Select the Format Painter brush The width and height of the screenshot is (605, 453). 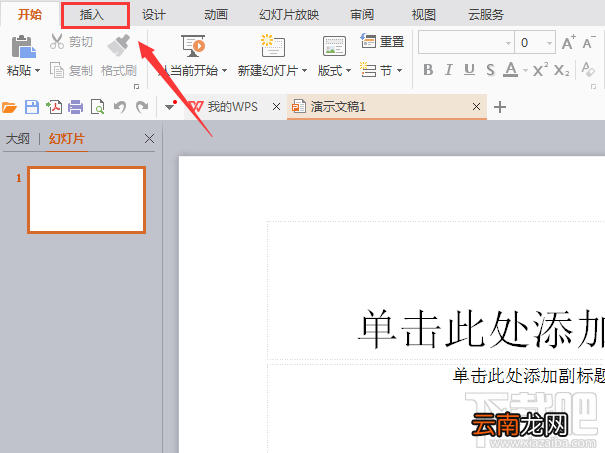[x=119, y=45]
